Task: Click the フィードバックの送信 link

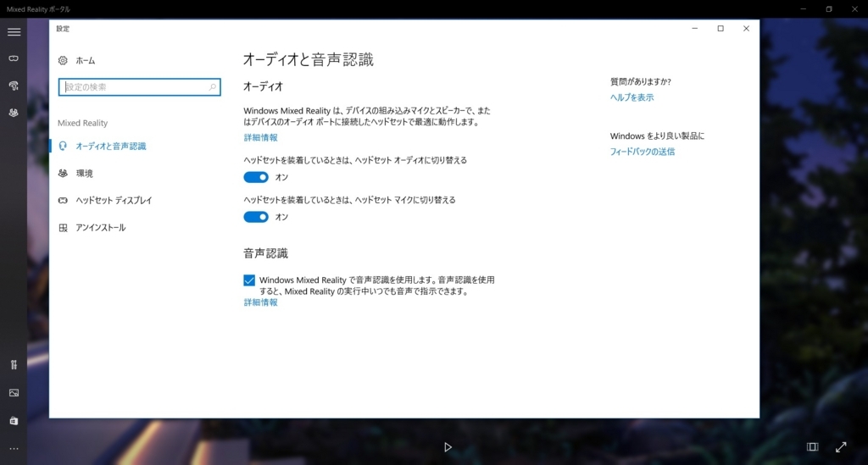Action: 643,152
